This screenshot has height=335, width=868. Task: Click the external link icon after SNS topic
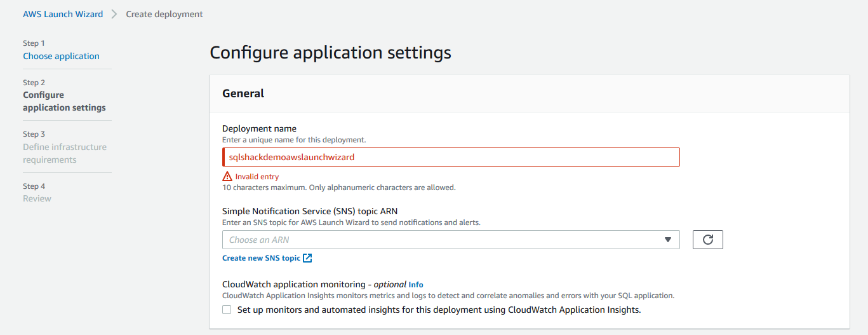click(307, 258)
